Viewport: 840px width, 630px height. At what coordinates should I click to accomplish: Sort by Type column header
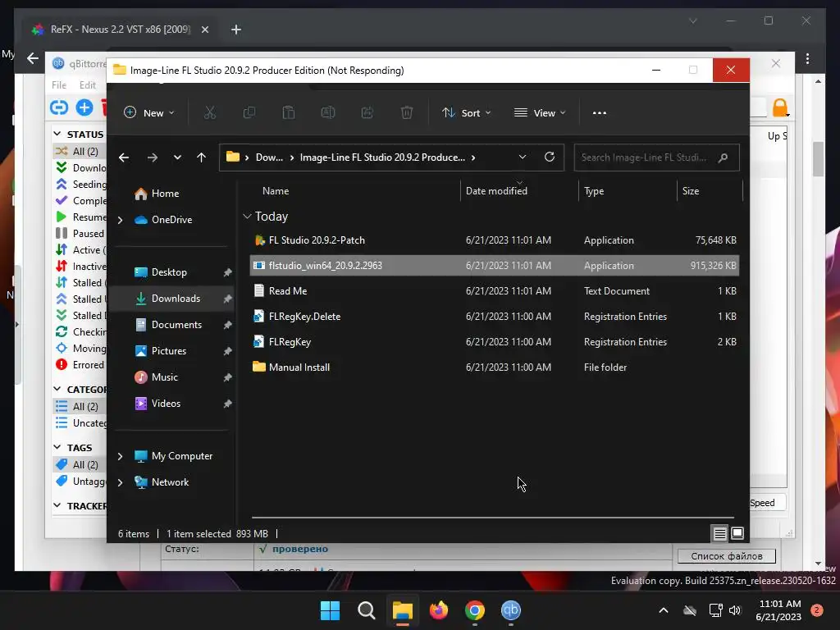[x=594, y=190]
